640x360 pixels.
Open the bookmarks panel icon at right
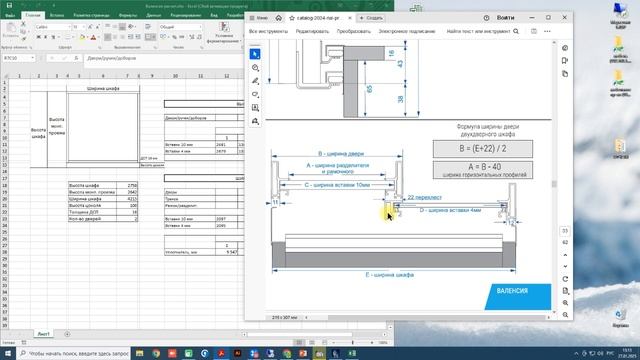565,61
